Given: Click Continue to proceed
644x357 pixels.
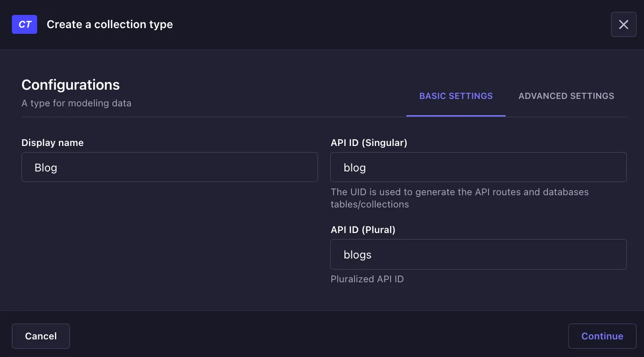Looking at the screenshot, I should [602, 336].
